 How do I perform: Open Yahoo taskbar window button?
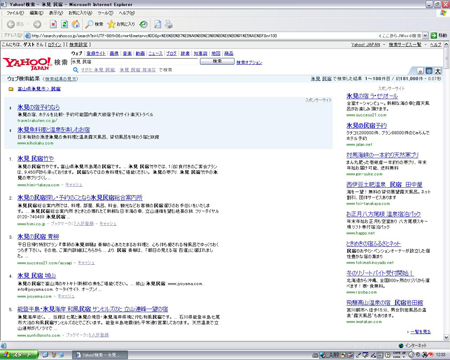(100, 355)
